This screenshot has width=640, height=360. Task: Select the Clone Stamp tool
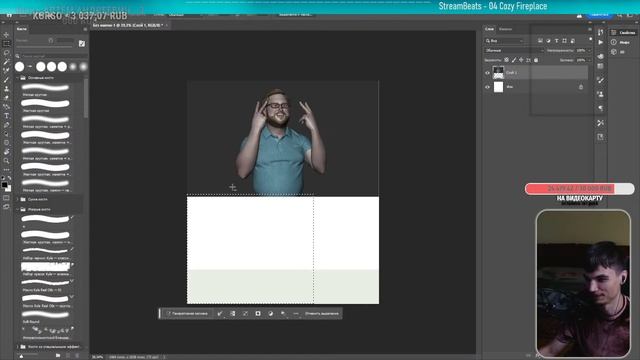pyautogui.click(x=6, y=89)
